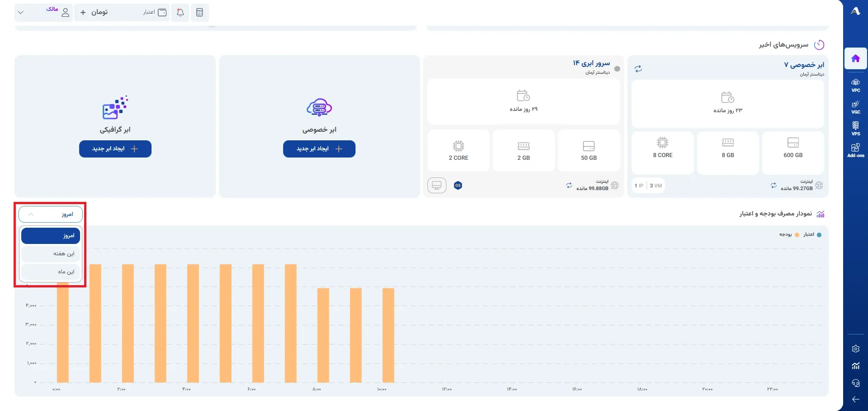The height and width of the screenshot is (411, 868).
Task: Open the مالک user account dropdown
Action: pyautogui.click(x=44, y=13)
